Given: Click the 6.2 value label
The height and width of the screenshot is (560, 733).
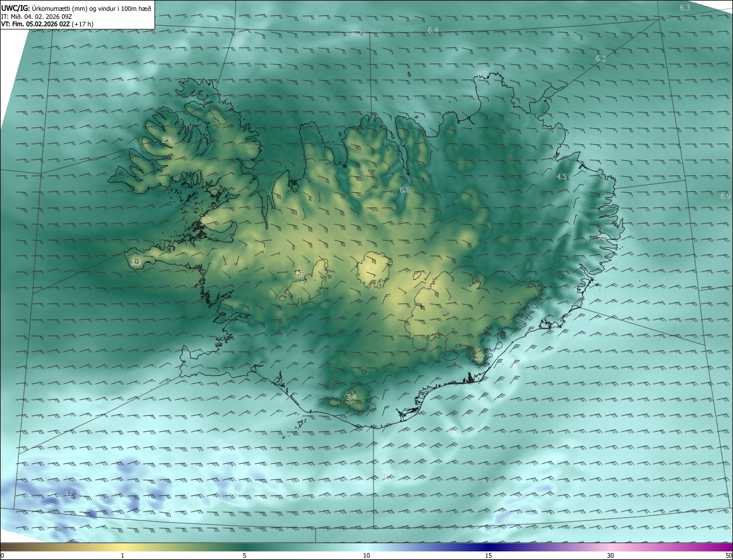Looking at the screenshot, I should (x=601, y=59).
